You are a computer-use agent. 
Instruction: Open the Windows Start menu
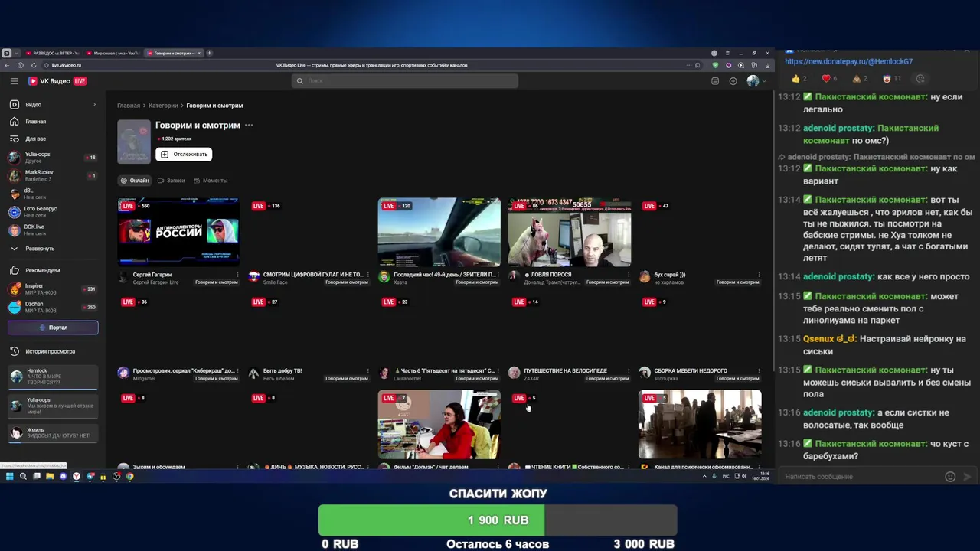(10, 477)
